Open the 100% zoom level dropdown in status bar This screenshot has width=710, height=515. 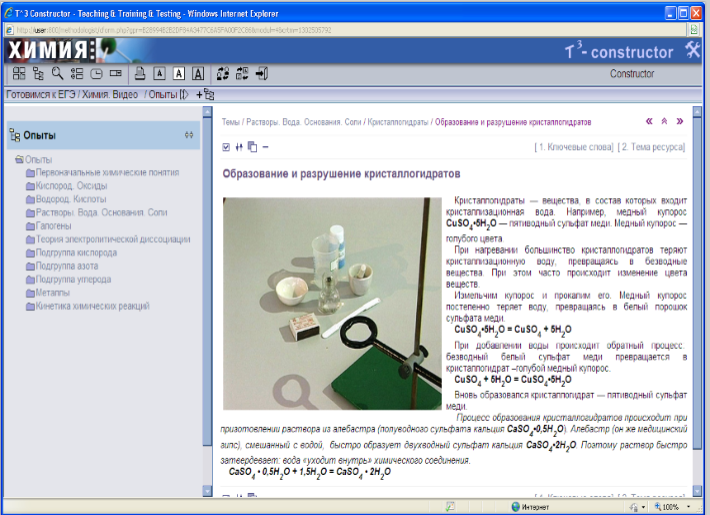pos(675,507)
